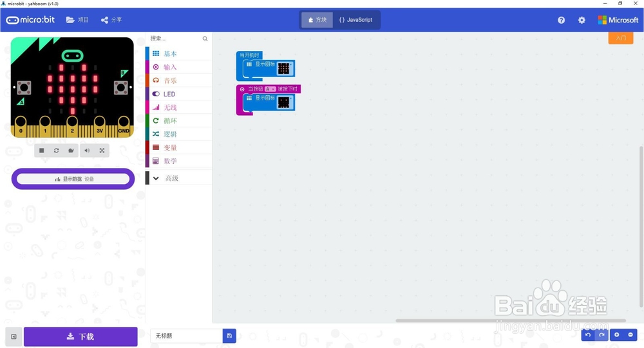Click the 分享 share button

(x=111, y=20)
